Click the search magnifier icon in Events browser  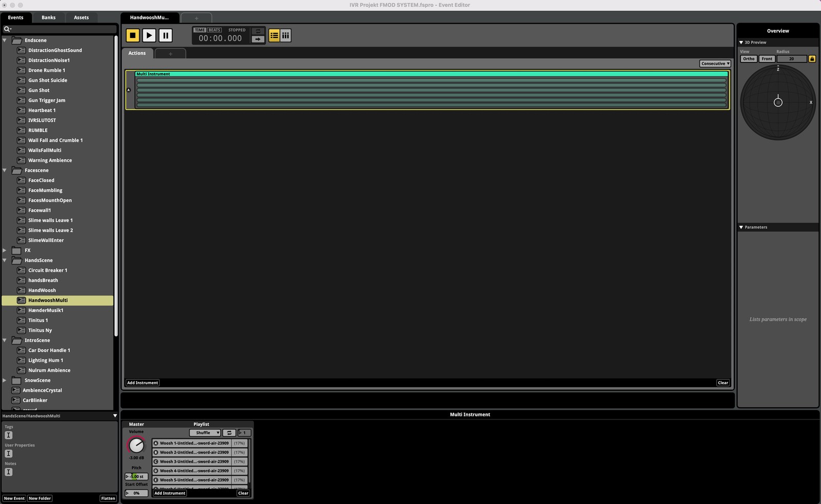pyautogui.click(x=7, y=29)
